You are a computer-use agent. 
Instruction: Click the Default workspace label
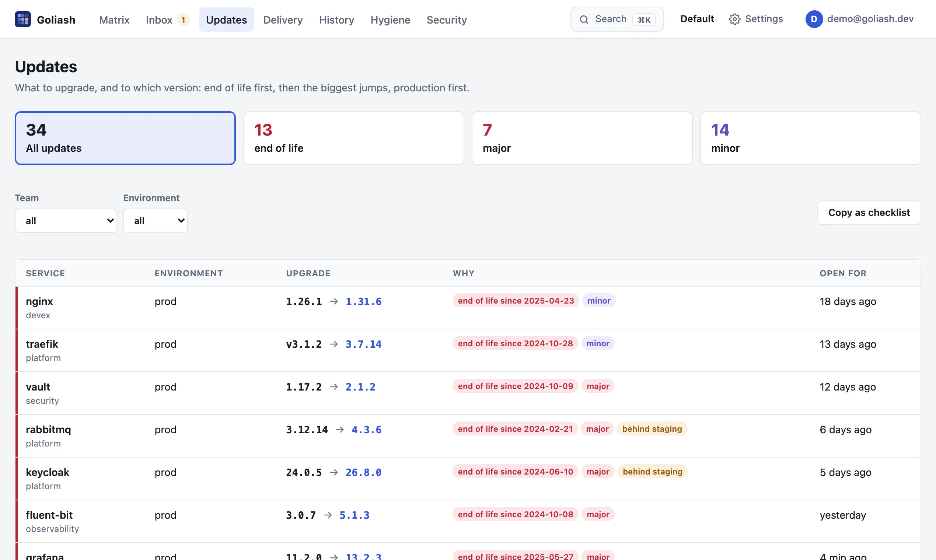[x=697, y=19]
